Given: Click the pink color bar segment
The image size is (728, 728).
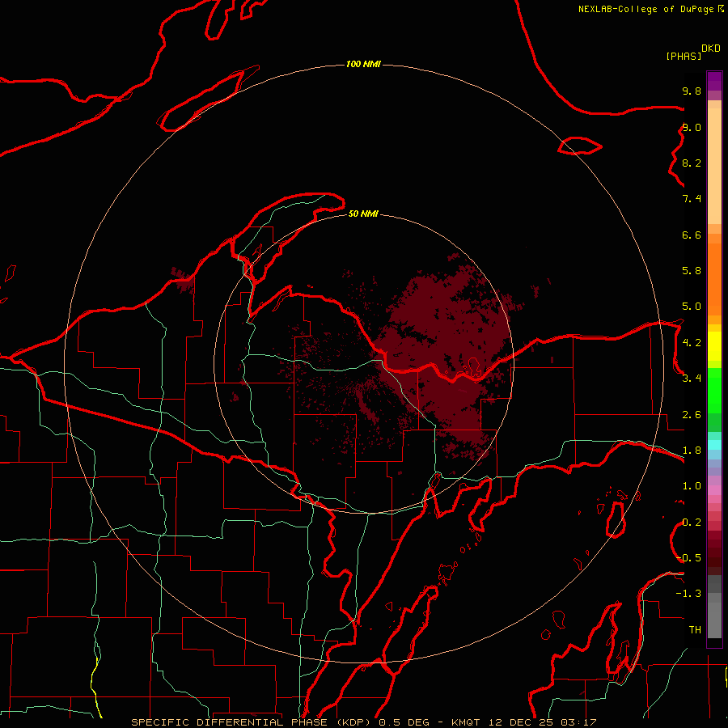Looking at the screenshot, I should pos(714,490).
